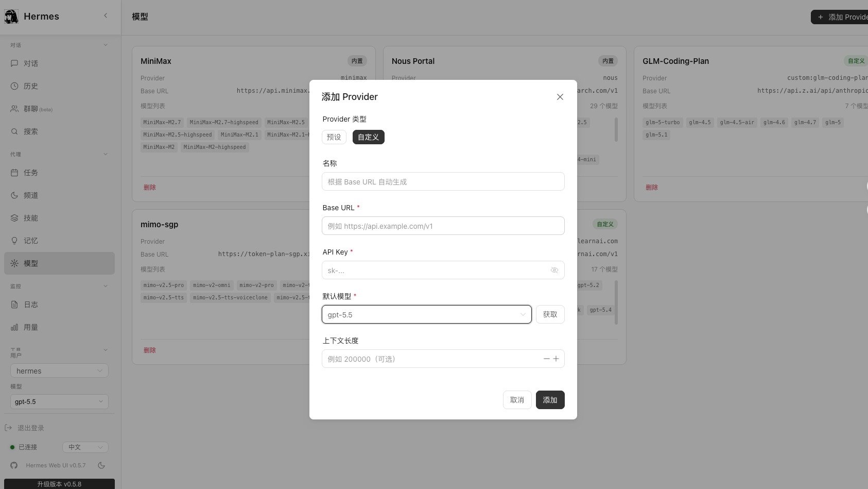868x489 pixels.
Task: Open 搜索 search page
Action: tap(59, 131)
